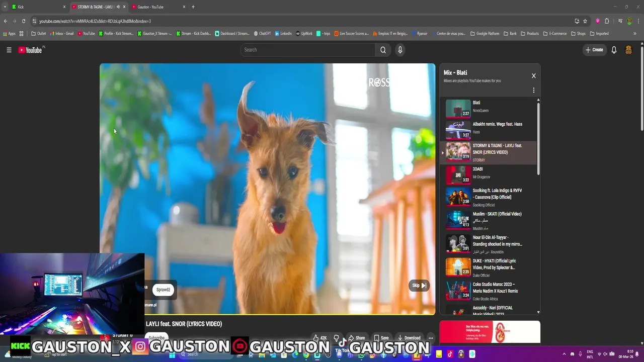This screenshot has height=362, width=644.
Task: Open the Ryanair bookmark
Action: click(420, 34)
